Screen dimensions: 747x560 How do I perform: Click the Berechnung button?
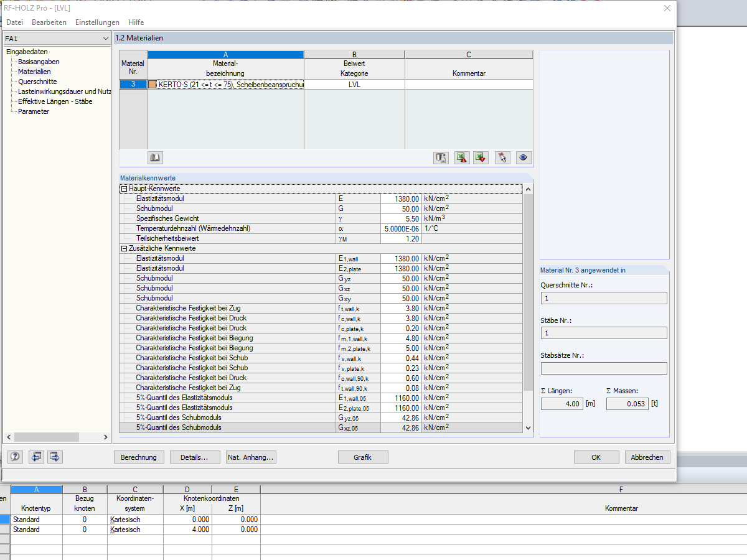pyautogui.click(x=139, y=457)
